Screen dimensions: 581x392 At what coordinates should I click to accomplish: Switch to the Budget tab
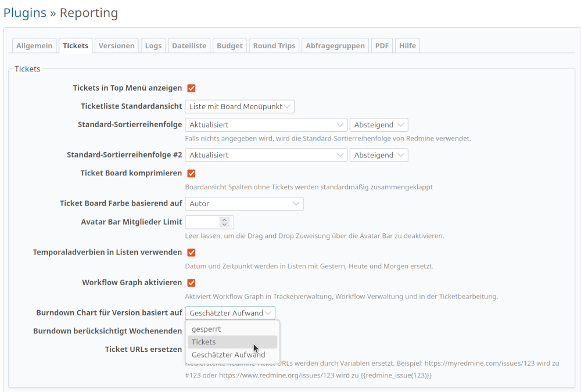pyautogui.click(x=229, y=45)
